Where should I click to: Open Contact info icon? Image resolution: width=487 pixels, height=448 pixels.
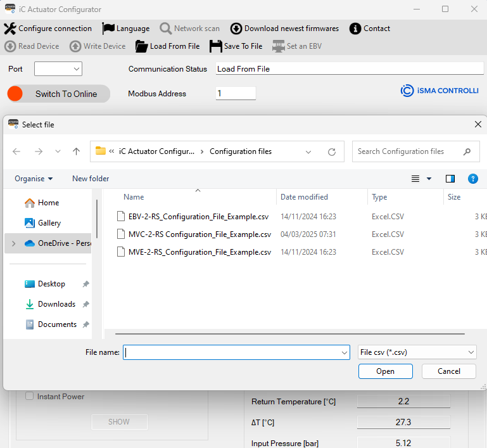355,29
